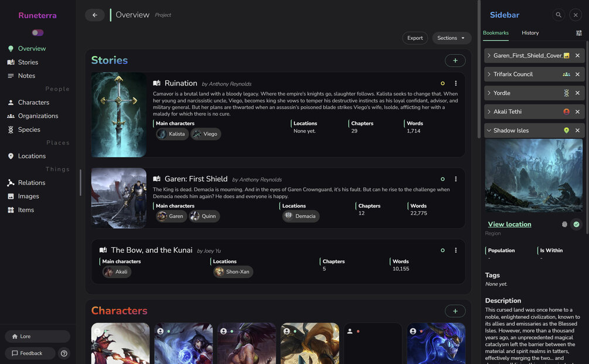589x364 pixels.
Task: Click the Relations icon in navigation
Action: [11, 183]
